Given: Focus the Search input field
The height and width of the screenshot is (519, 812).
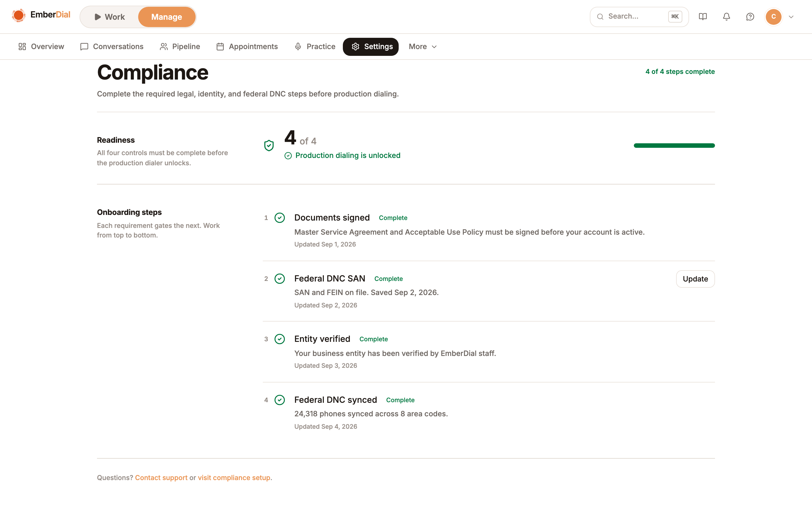Looking at the screenshot, I should [639, 17].
